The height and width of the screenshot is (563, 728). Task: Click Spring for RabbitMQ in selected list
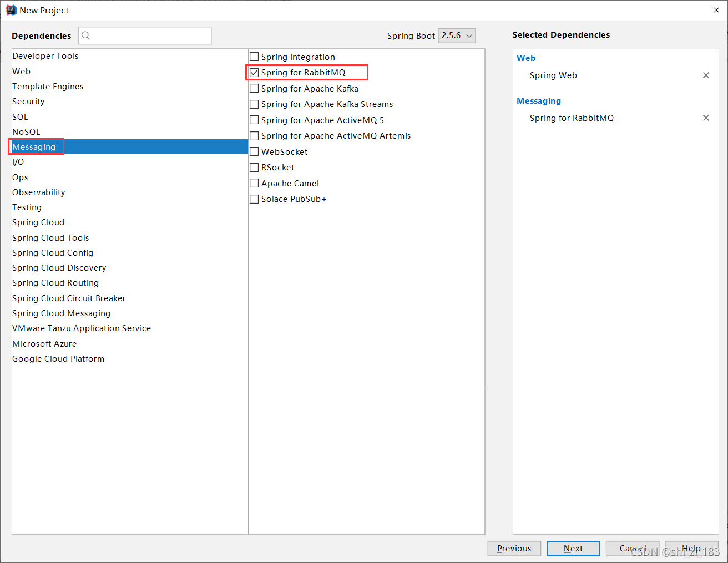tap(572, 118)
